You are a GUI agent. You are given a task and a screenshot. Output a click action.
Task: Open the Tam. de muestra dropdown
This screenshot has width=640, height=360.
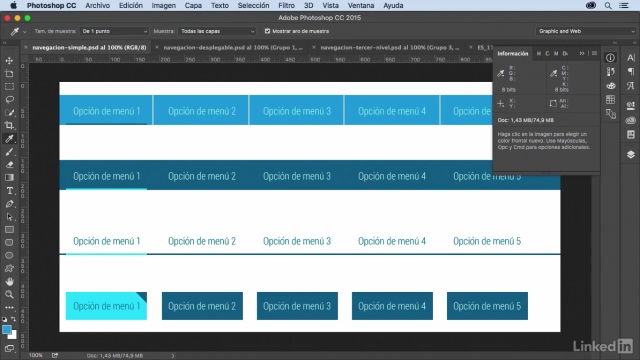[114, 31]
